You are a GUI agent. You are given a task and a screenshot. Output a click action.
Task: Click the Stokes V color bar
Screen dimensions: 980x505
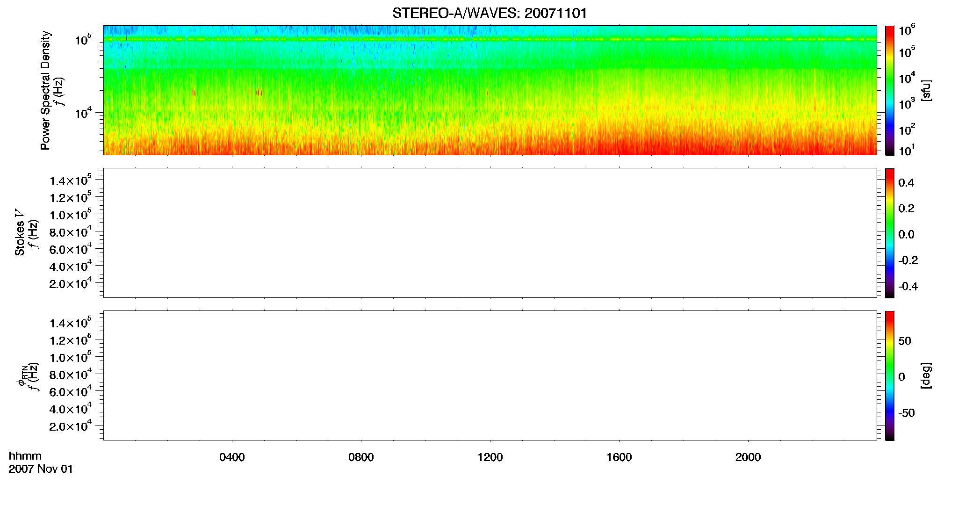[890, 233]
